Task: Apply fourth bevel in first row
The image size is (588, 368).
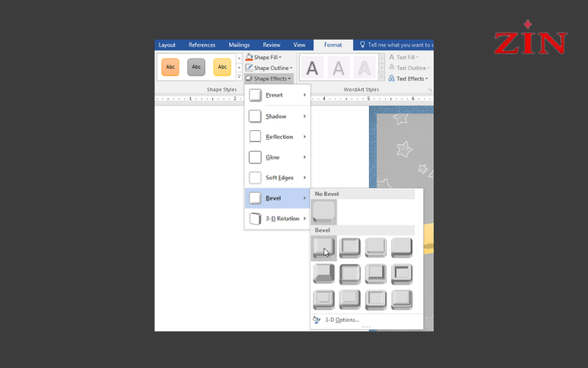Action: coord(401,248)
